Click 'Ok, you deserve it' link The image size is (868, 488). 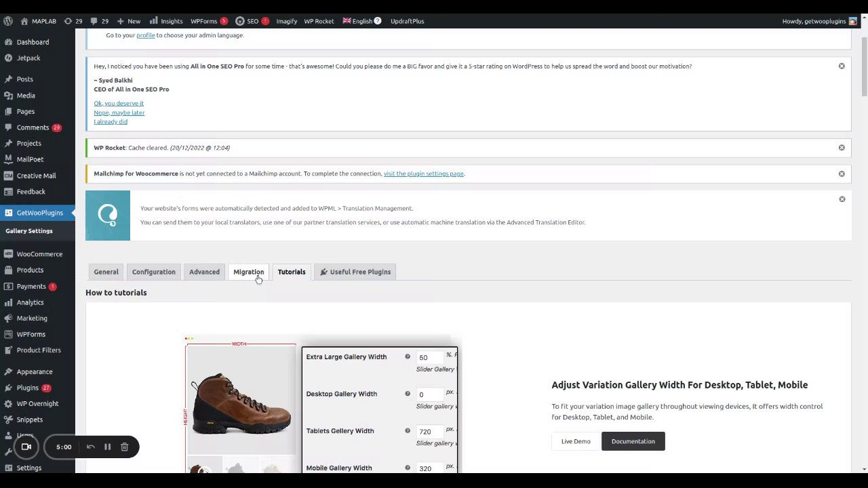(119, 104)
